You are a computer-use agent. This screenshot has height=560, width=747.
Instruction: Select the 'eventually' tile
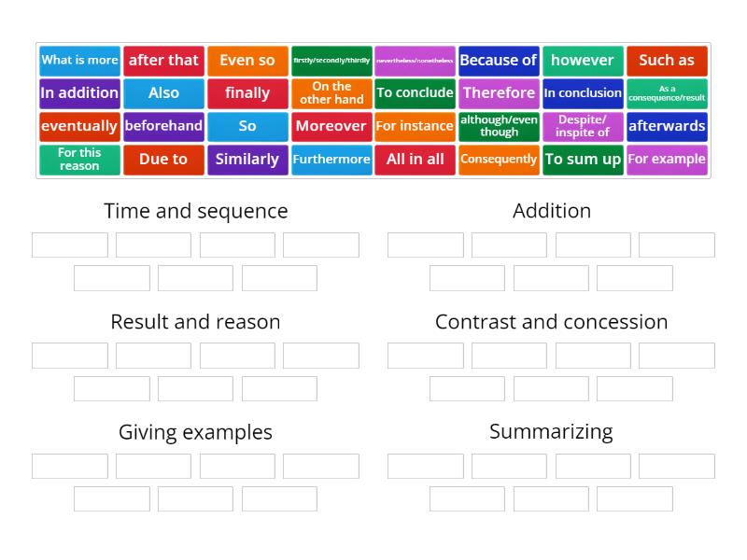[79, 126]
